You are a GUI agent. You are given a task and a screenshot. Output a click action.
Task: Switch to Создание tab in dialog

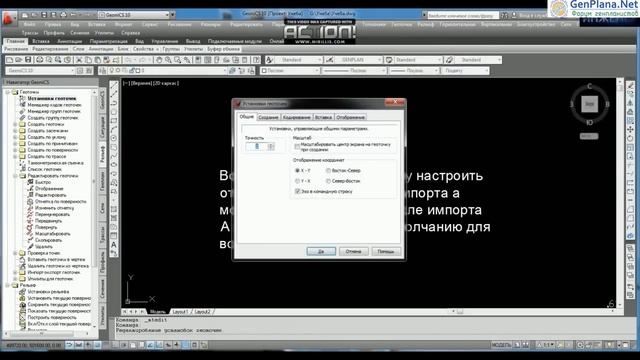268,117
